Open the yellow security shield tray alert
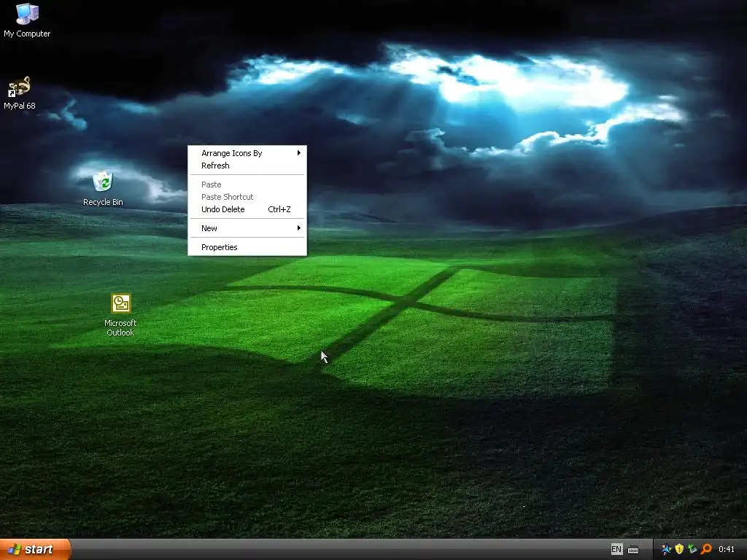The height and width of the screenshot is (560, 747). click(x=679, y=550)
